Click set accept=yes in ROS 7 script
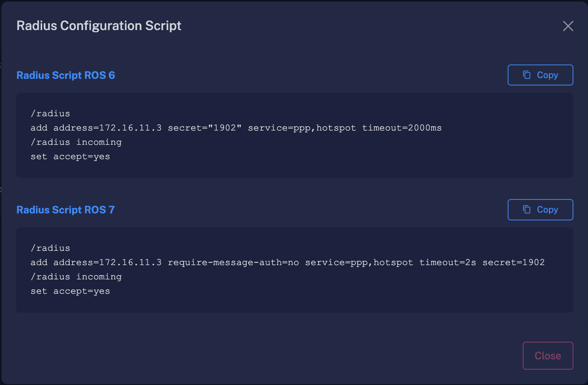The height and width of the screenshot is (385, 588). pos(70,291)
